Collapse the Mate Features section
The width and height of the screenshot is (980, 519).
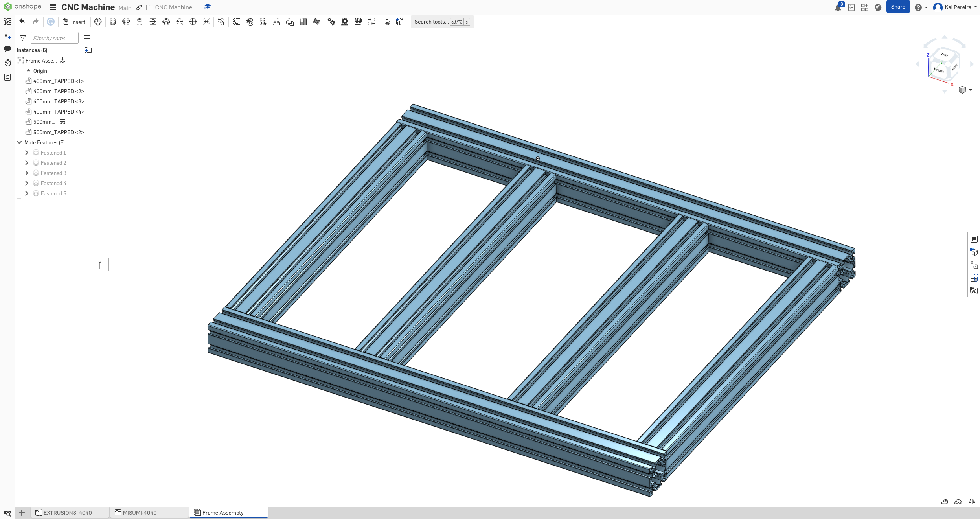[x=19, y=142]
